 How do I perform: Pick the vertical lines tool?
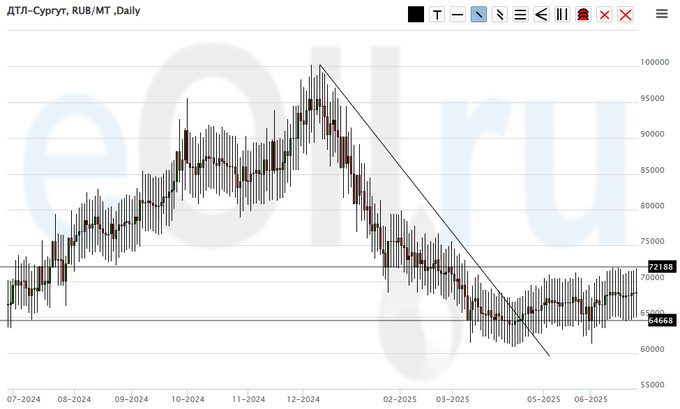(562, 14)
